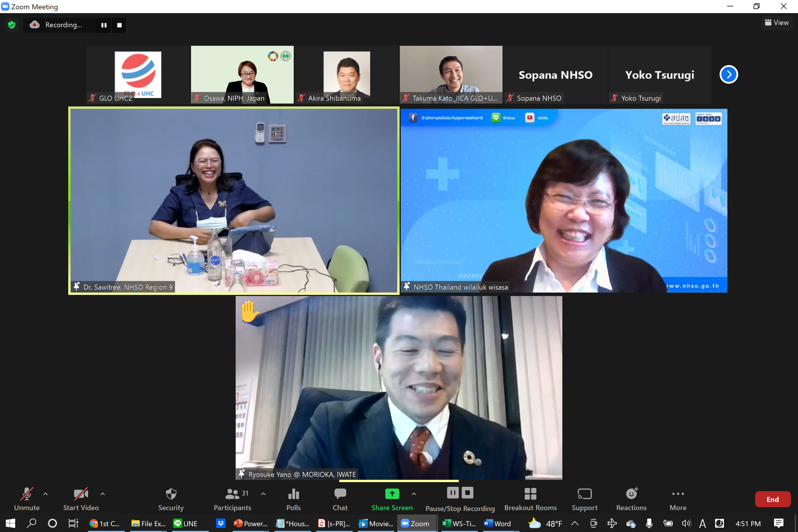Click Start Video camera button
The image size is (798, 532).
[x=81, y=499]
